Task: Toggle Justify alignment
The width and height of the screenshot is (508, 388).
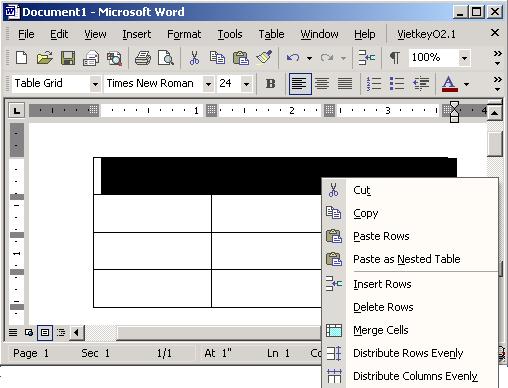Action: [x=345, y=84]
